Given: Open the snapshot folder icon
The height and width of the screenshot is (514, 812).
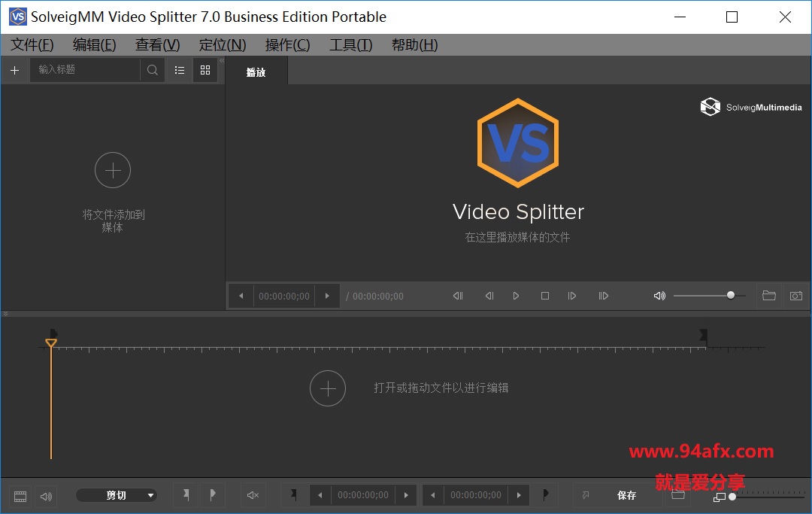Looking at the screenshot, I should [x=769, y=295].
